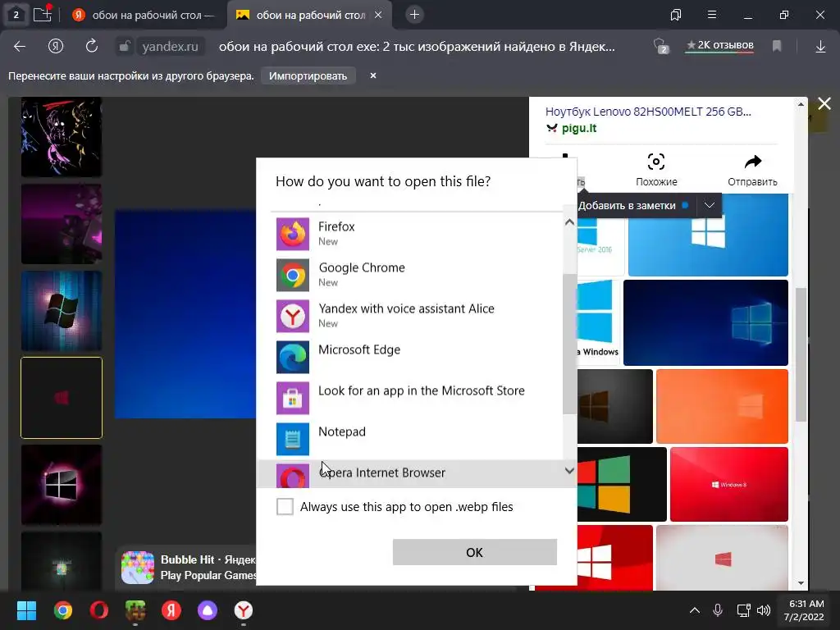Select Microsoft Edge in the app list
The width and height of the screenshot is (840, 630).
point(417,357)
